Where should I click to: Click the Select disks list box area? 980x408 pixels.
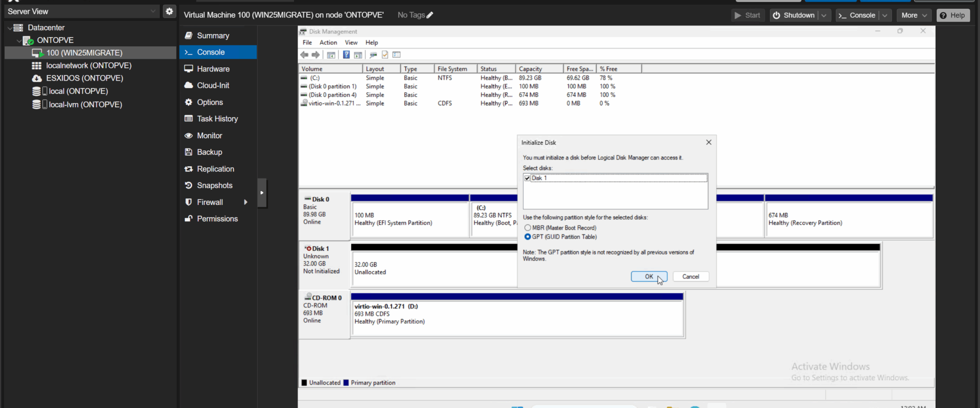616,191
